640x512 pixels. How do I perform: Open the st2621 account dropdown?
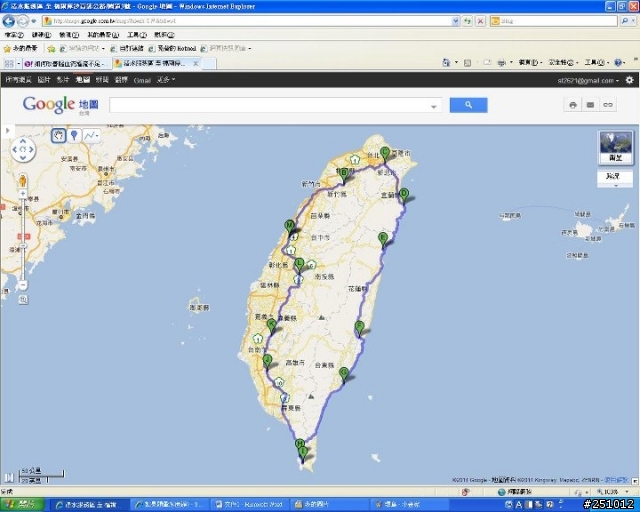[x=588, y=80]
